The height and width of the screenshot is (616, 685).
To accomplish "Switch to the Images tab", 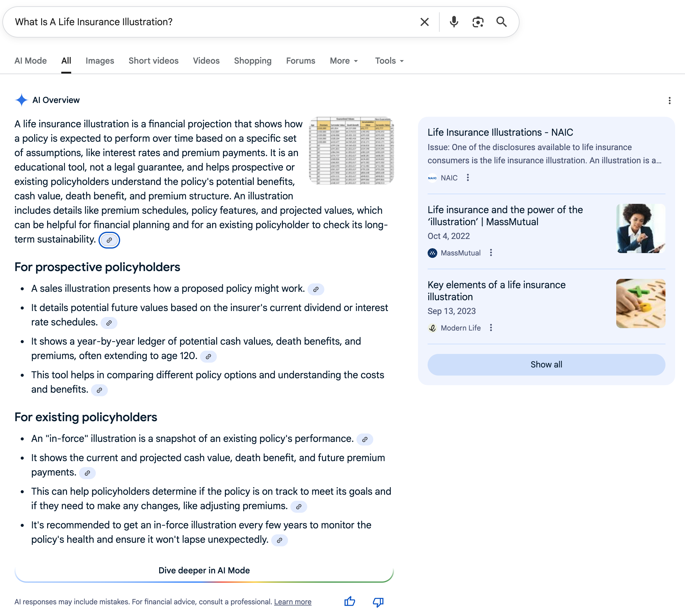I will (99, 61).
